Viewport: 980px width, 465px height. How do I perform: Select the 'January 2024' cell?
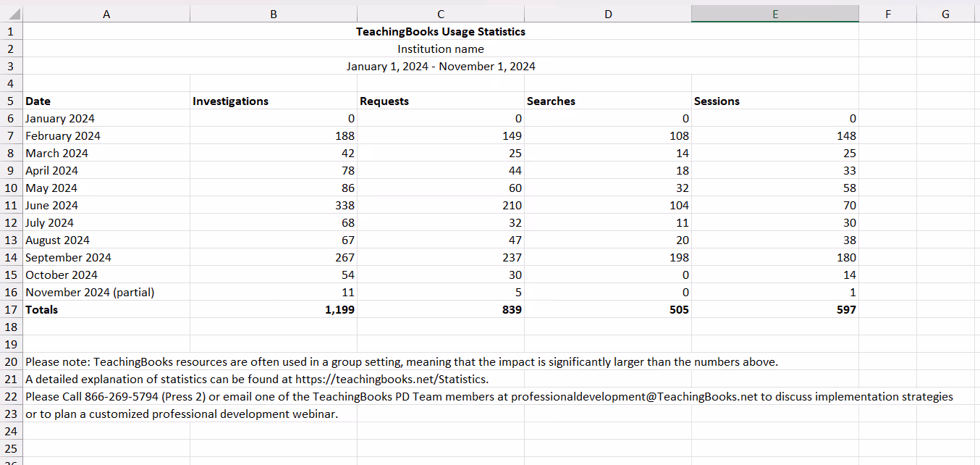point(107,119)
